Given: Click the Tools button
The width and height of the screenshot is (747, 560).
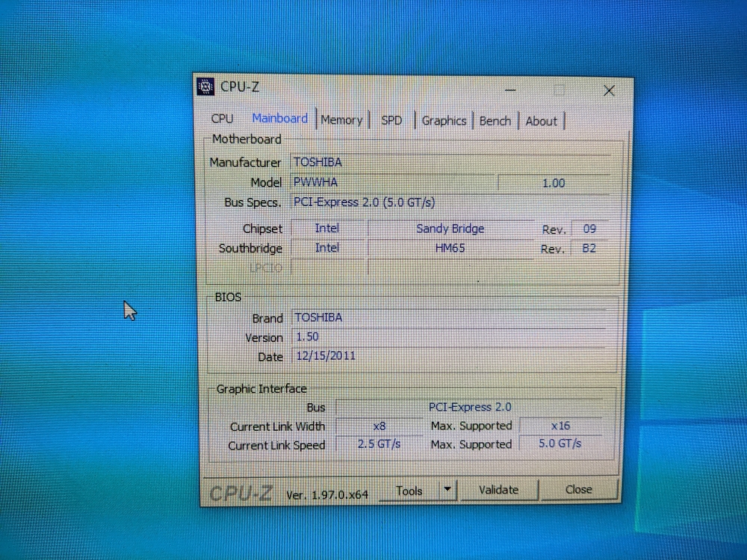Looking at the screenshot, I should point(409,491).
